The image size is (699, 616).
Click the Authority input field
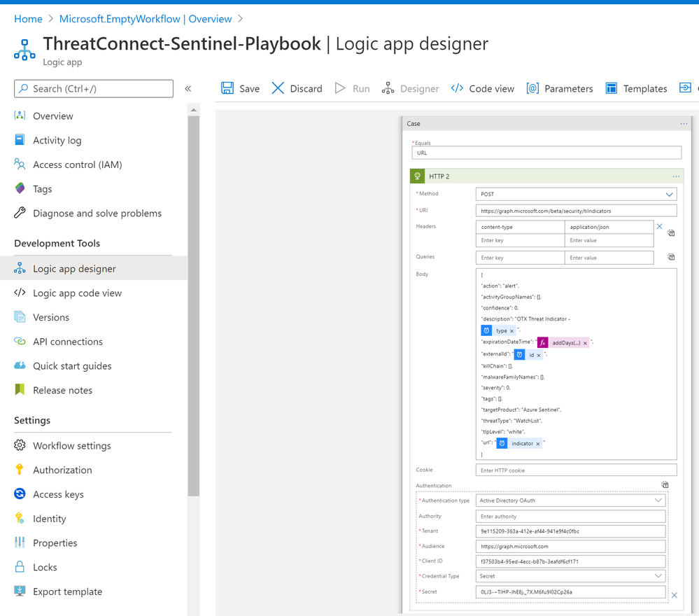click(571, 516)
